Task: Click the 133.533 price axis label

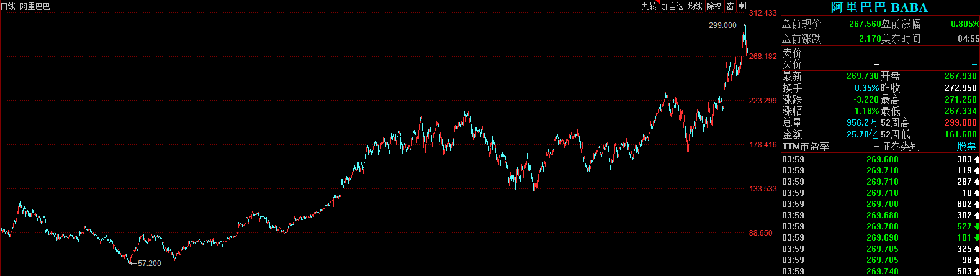Action: pos(763,189)
